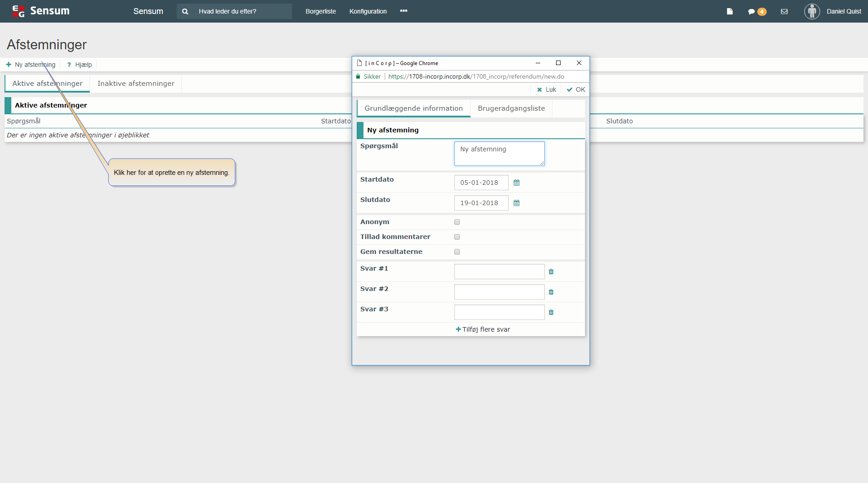Click Daniel Quist user name

pos(844,11)
